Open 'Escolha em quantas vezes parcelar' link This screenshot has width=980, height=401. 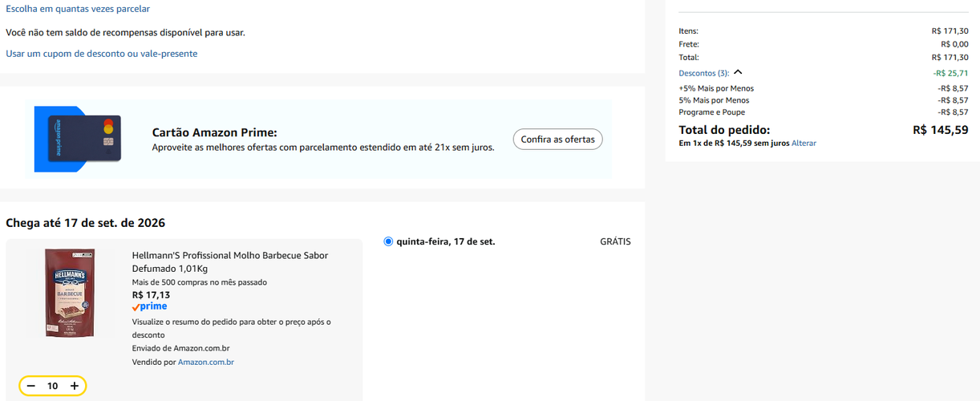(78, 9)
